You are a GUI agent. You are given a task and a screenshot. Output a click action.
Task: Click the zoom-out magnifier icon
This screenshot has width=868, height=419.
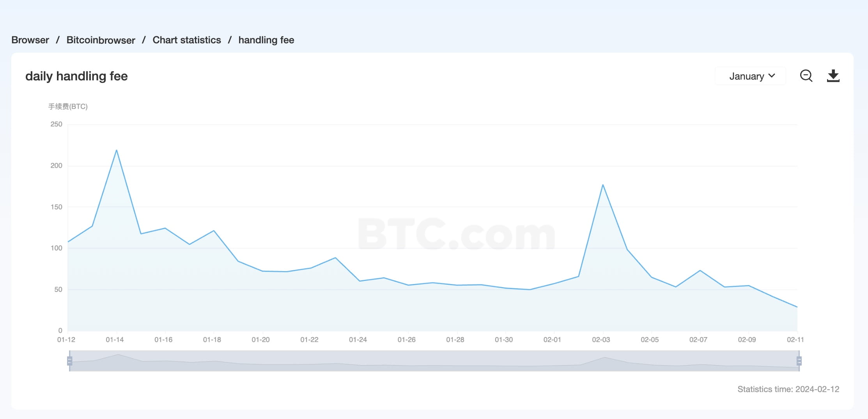[x=806, y=76]
